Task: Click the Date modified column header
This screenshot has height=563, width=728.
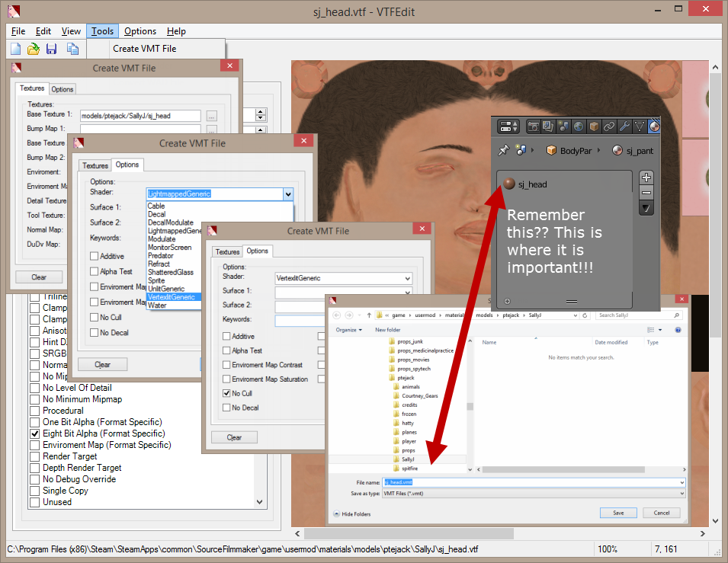Action: click(x=611, y=343)
